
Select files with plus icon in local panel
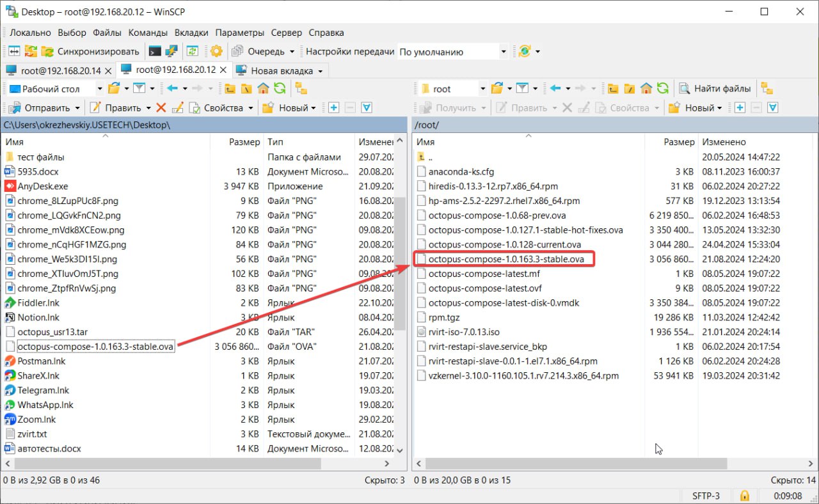coord(333,107)
